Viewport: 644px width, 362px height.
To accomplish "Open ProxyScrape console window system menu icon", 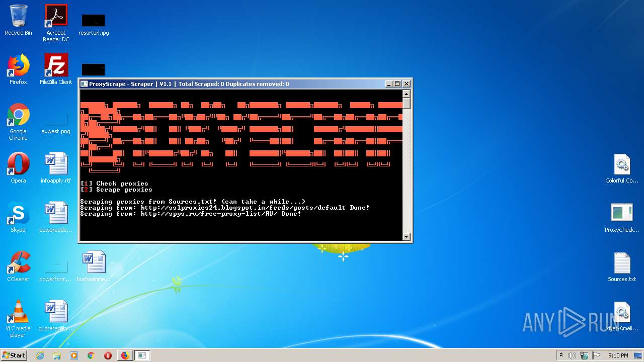I will (x=85, y=84).
